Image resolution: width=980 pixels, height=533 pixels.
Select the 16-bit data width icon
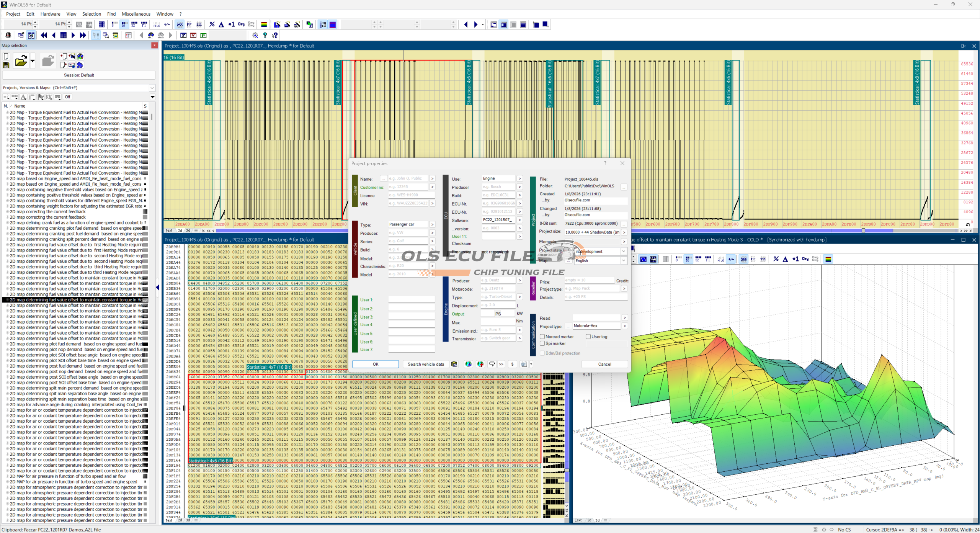pos(124,25)
